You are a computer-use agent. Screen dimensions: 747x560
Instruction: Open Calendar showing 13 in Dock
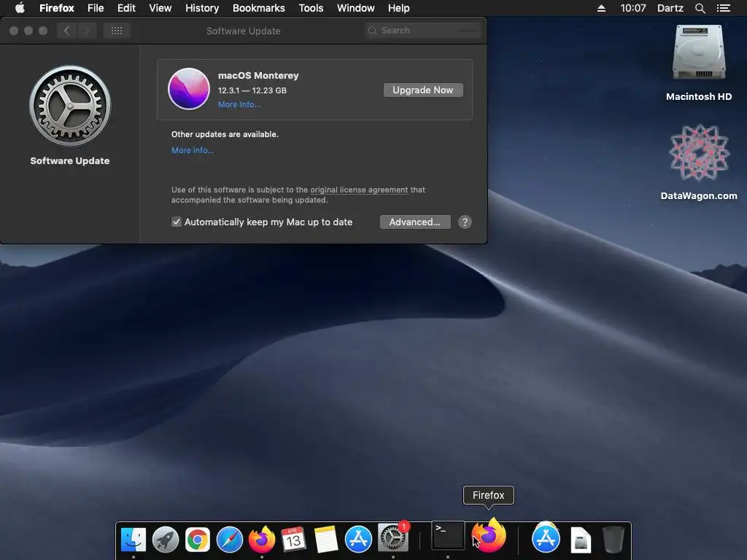pyautogui.click(x=293, y=540)
